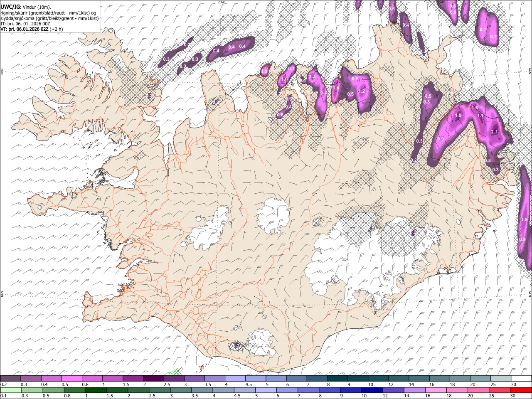The height and width of the screenshot is (399, 532).
Task: Click the dark mauve 0.2 swatch in upper legend row
Action: [x=11, y=379]
